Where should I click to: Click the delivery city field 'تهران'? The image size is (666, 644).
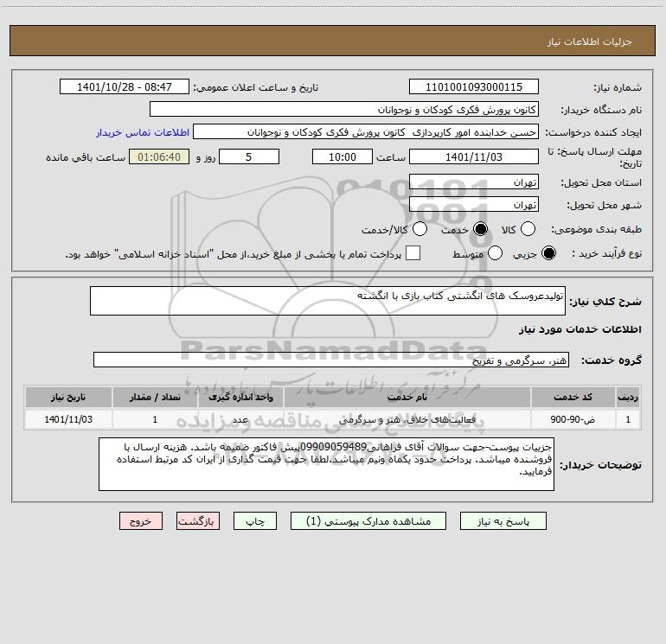pos(474,204)
